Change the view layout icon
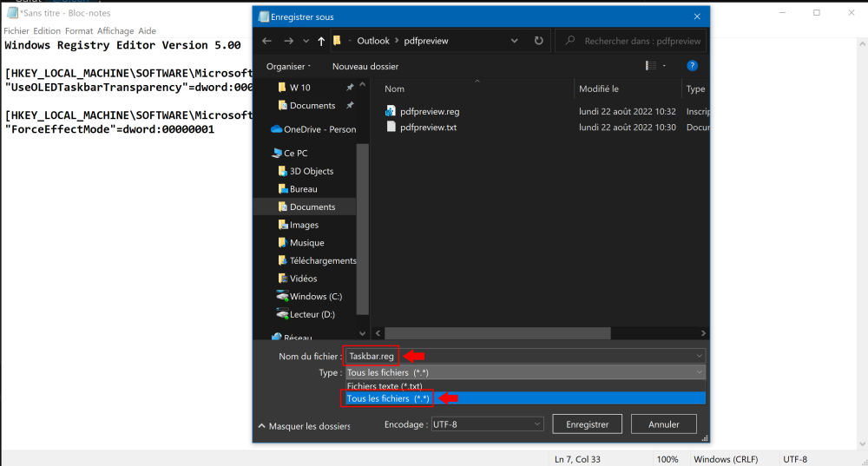This screenshot has height=466, width=868. point(651,66)
